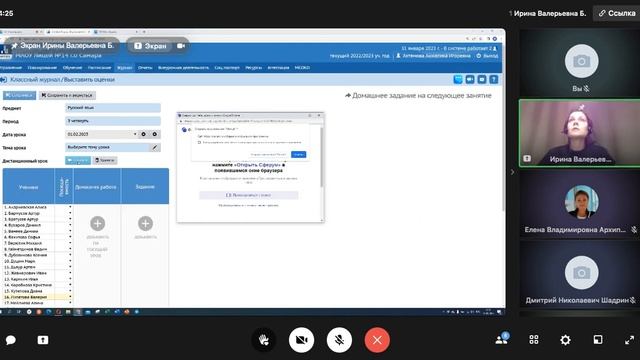Click the grey distance lesson button

pos(105,160)
